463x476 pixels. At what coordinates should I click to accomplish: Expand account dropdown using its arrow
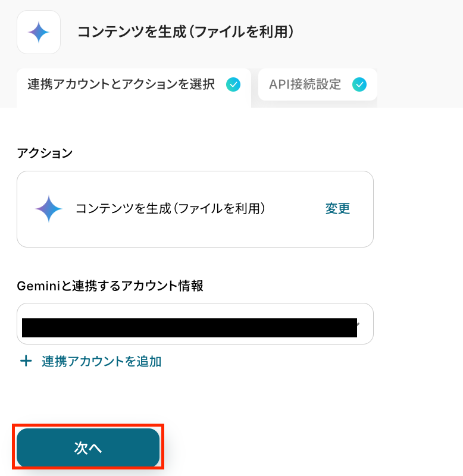[x=357, y=324]
